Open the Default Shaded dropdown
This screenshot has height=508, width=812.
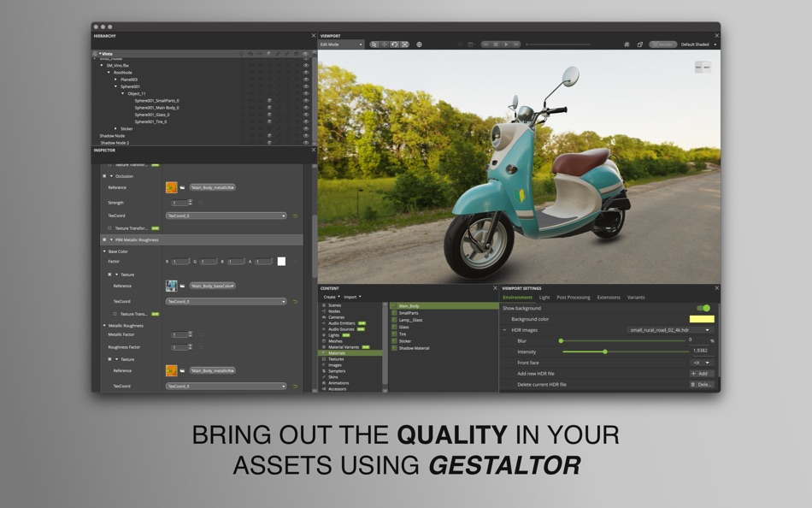698,44
